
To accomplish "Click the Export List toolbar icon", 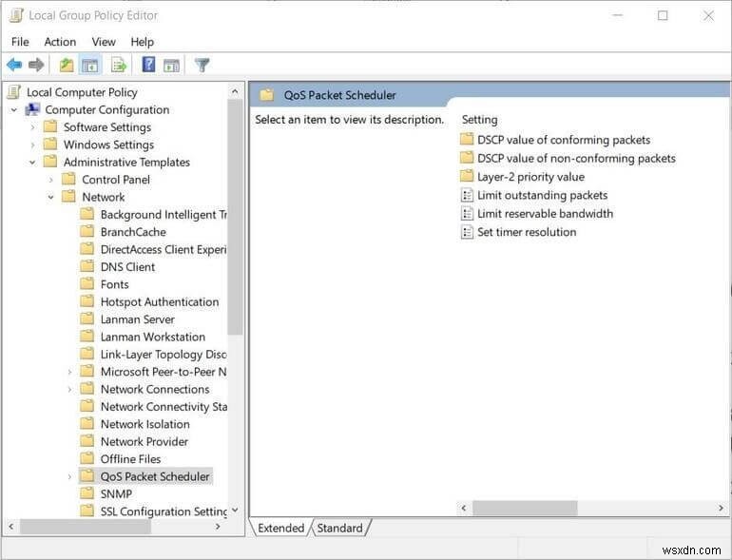I will 119,65.
